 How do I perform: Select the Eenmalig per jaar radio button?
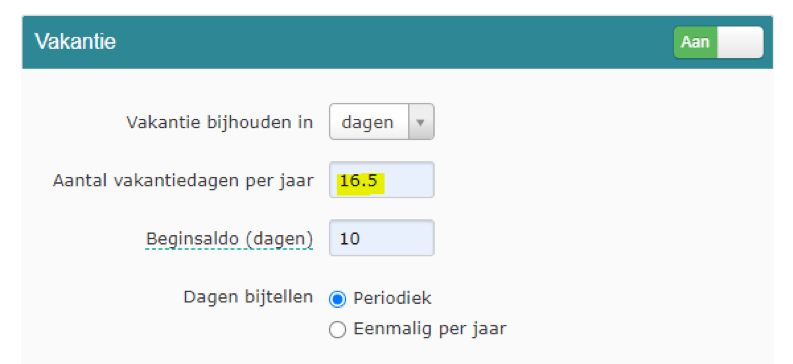[x=337, y=330]
